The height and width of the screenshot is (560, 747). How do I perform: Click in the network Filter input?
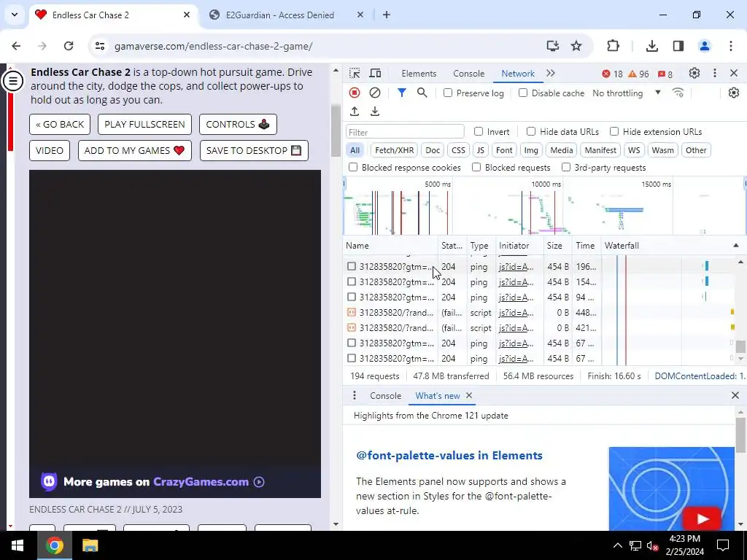[x=405, y=132]
